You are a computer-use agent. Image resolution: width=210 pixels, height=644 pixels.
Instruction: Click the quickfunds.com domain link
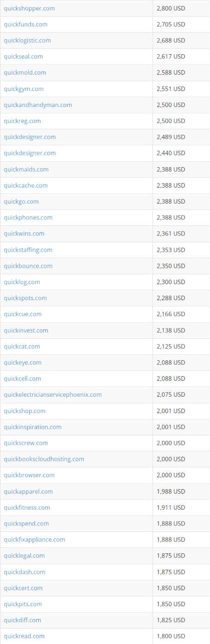point(26,24)
